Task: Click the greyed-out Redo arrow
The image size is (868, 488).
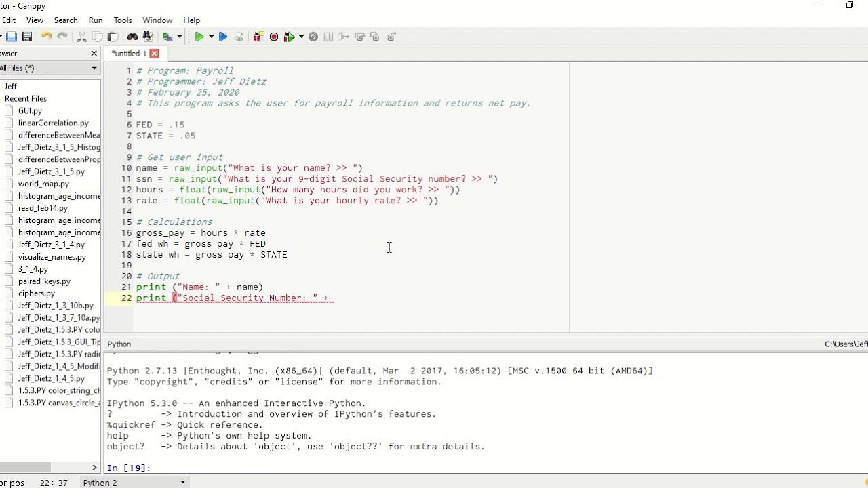Action: click(x=62, y=37)
